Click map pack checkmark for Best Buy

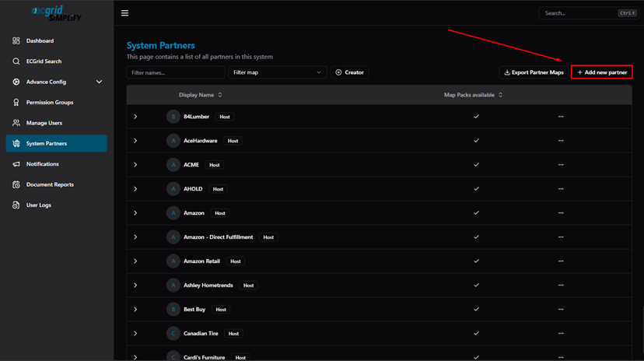[477, 309]
